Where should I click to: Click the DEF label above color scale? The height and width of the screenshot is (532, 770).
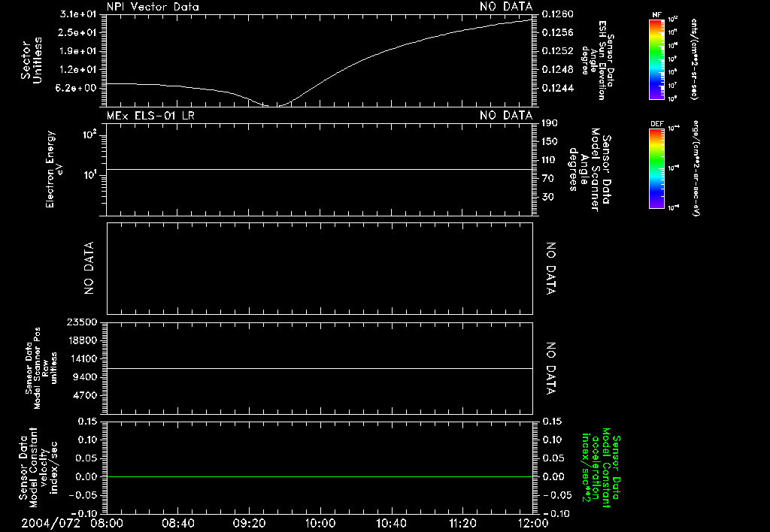(x=657, y=124)
